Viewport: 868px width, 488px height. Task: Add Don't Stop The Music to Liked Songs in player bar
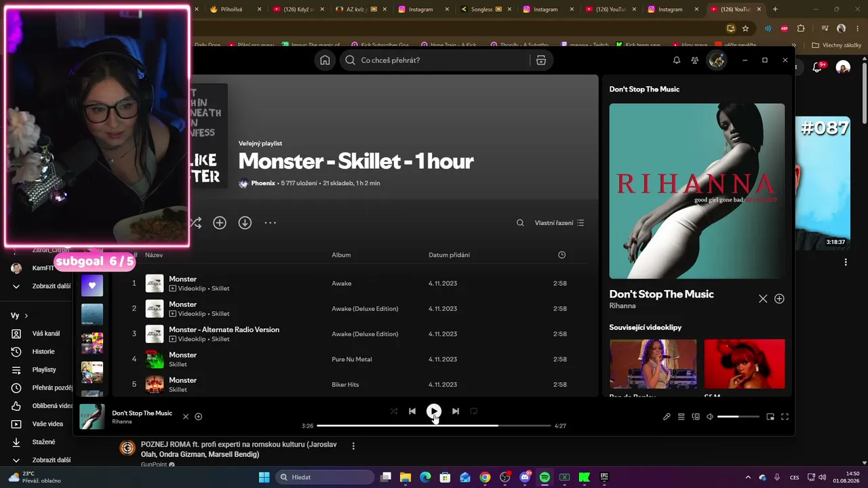[199, 417]
